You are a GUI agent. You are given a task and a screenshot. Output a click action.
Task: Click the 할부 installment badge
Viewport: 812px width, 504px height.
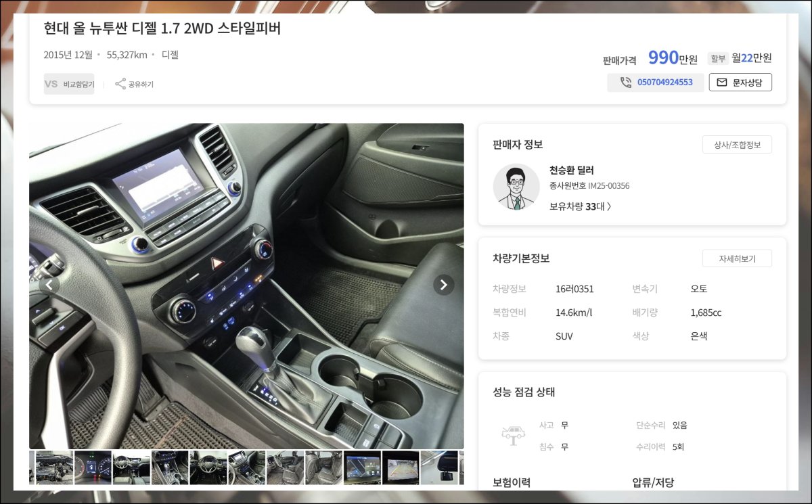(x=718, y=59)
